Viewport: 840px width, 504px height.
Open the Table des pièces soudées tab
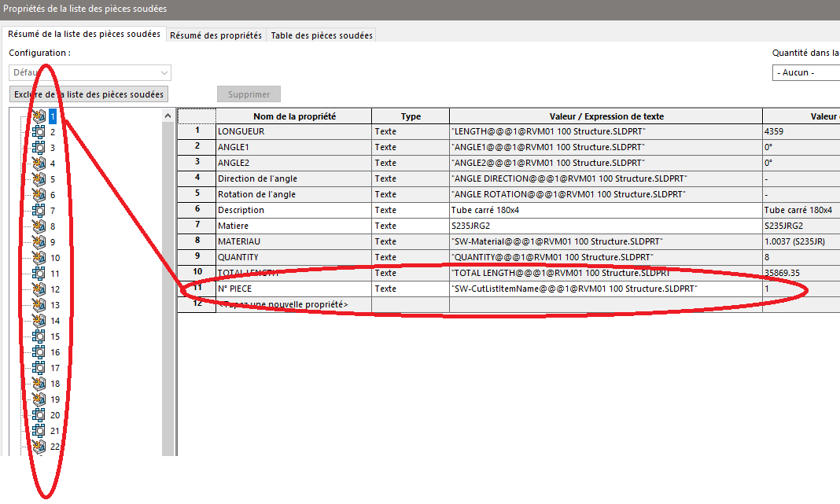(x=321, y=35)
